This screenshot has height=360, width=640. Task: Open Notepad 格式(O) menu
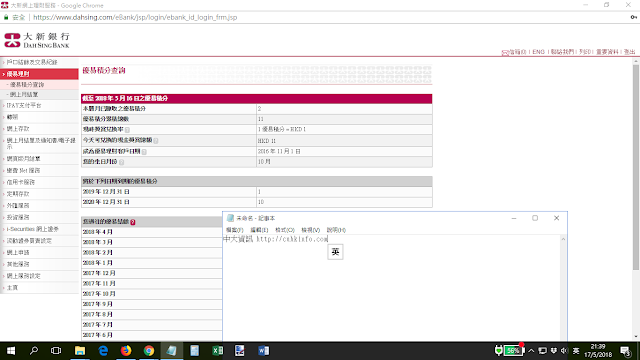pyautogui.click(x=284, y=230)
